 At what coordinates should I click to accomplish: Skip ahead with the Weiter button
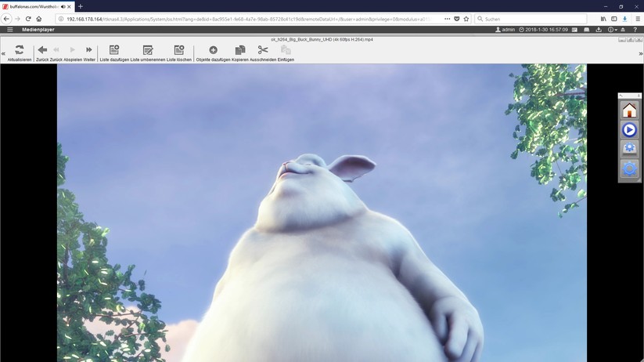click(x=89, y=50)
